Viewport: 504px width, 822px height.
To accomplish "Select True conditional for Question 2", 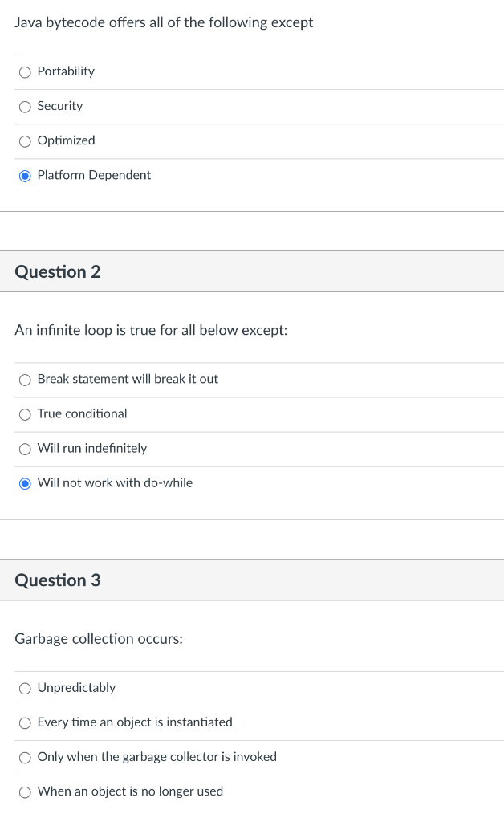I will coord(25,414).
